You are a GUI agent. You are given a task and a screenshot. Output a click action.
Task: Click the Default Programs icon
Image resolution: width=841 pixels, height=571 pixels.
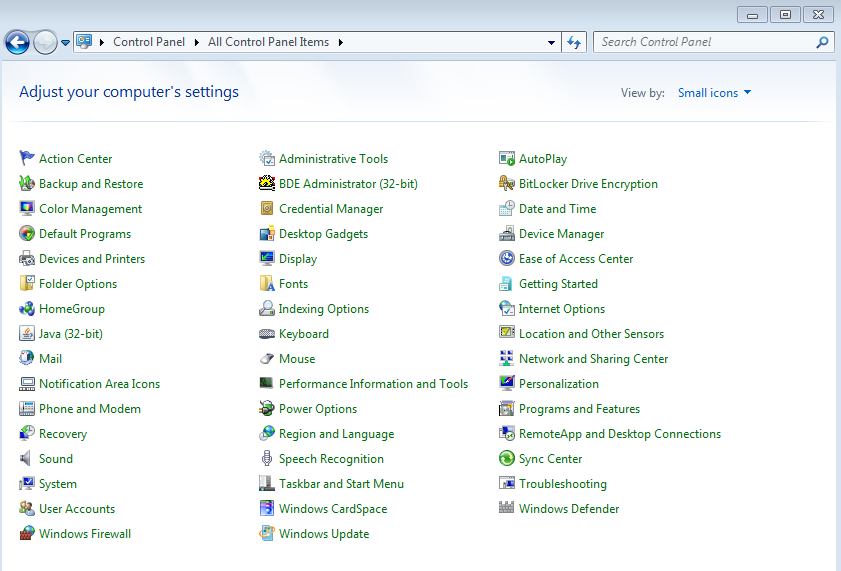click(26, 233)
